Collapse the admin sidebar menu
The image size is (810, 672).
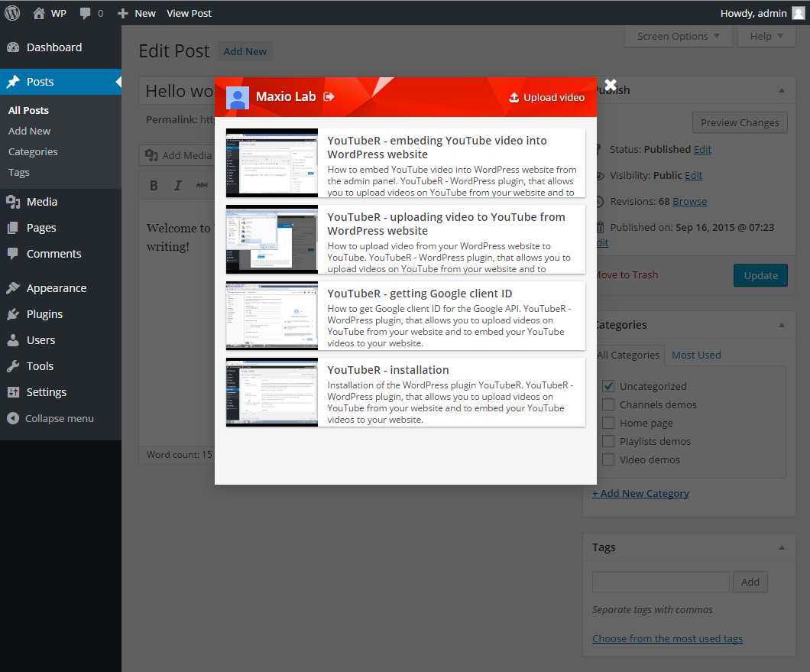point(50,418)
